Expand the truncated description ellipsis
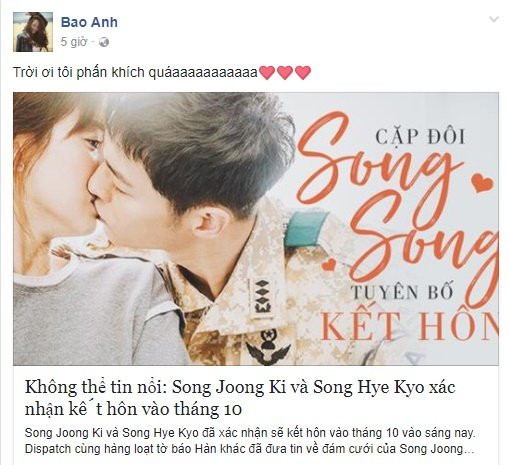 click(469, 450)
